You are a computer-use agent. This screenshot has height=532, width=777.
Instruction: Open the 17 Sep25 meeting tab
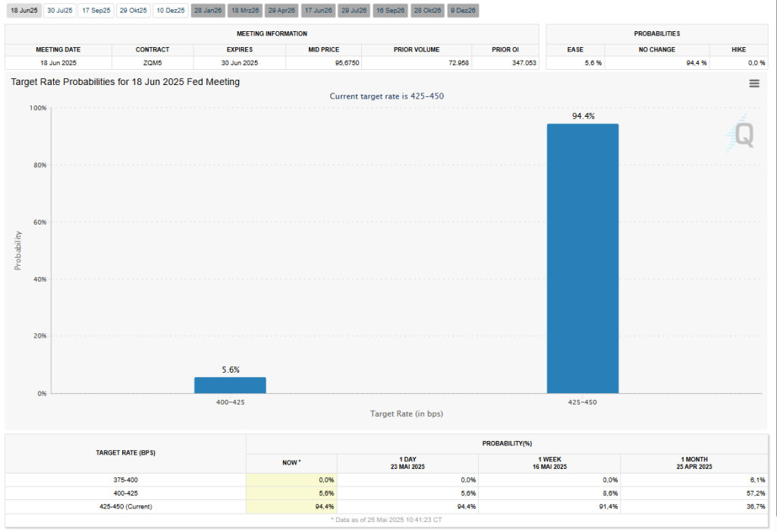96,10
